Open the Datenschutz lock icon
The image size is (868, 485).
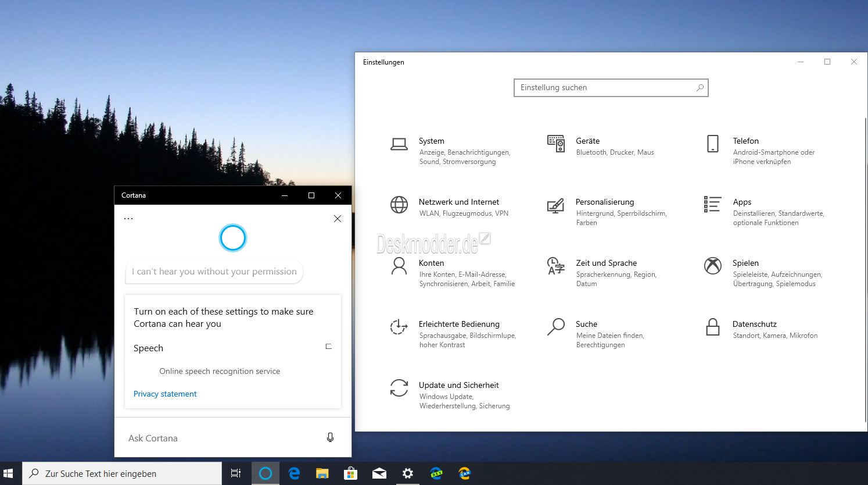(713, 327)
